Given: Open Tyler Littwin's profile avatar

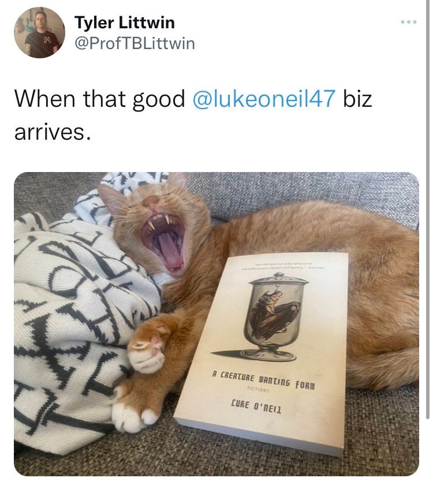Looking at the screenshot, I should [x=39, y=32].
